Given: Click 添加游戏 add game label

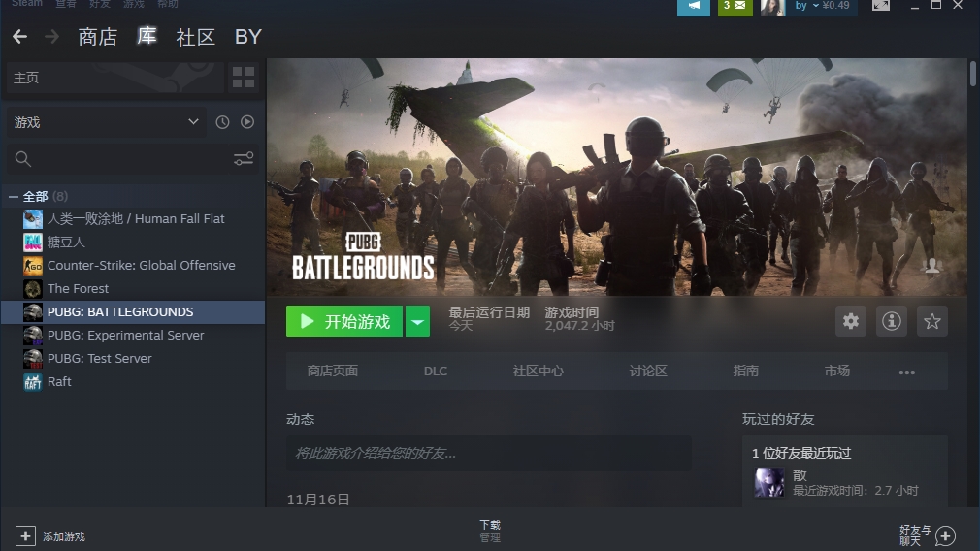Looking at the screenshot, I should click(64, 536).
